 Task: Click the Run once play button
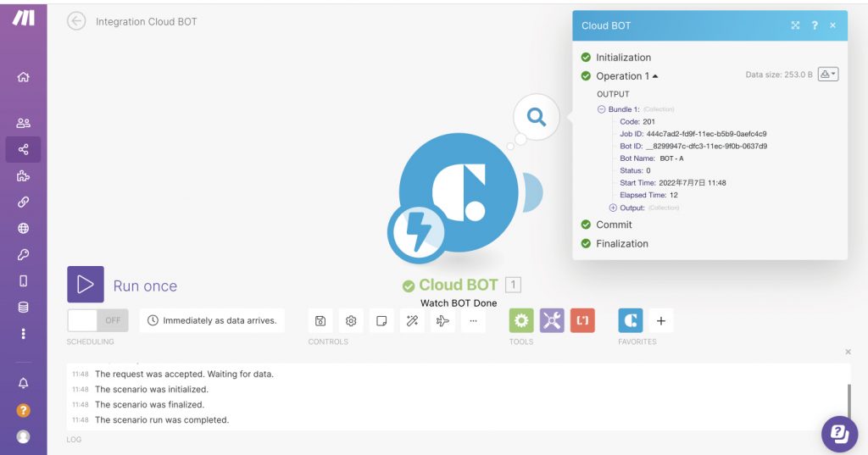click(x=86, y=284)
